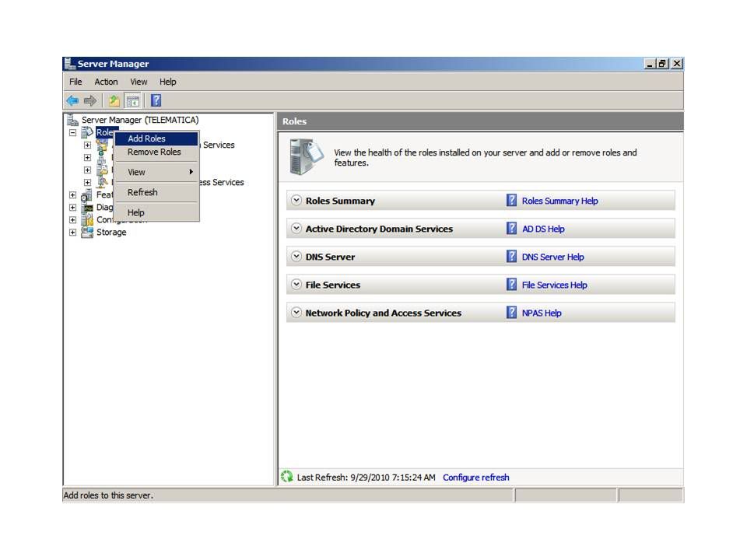Click the blue Help toolbar icon
The height and width of the screenshot is (560, 747).
click(x=156, y=100)
